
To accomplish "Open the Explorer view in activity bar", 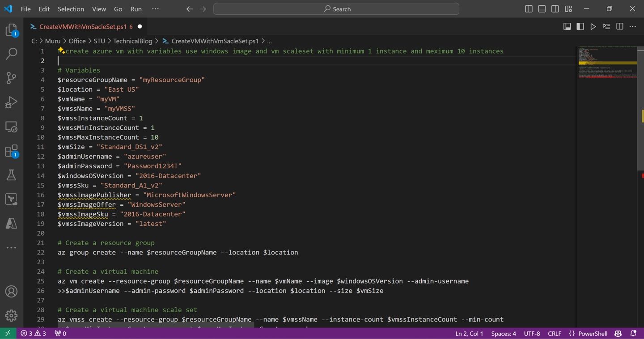I will click(x=11, y=30).
